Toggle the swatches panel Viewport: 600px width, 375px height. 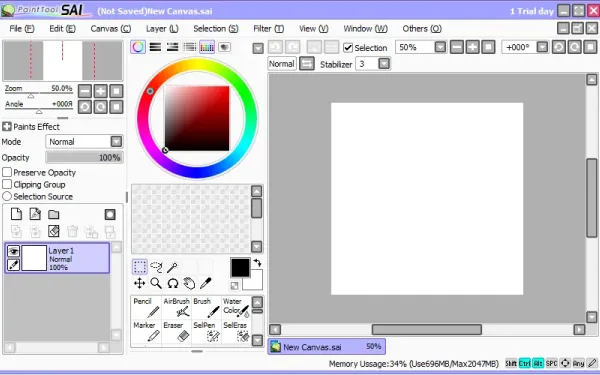(x=207, y=47)
